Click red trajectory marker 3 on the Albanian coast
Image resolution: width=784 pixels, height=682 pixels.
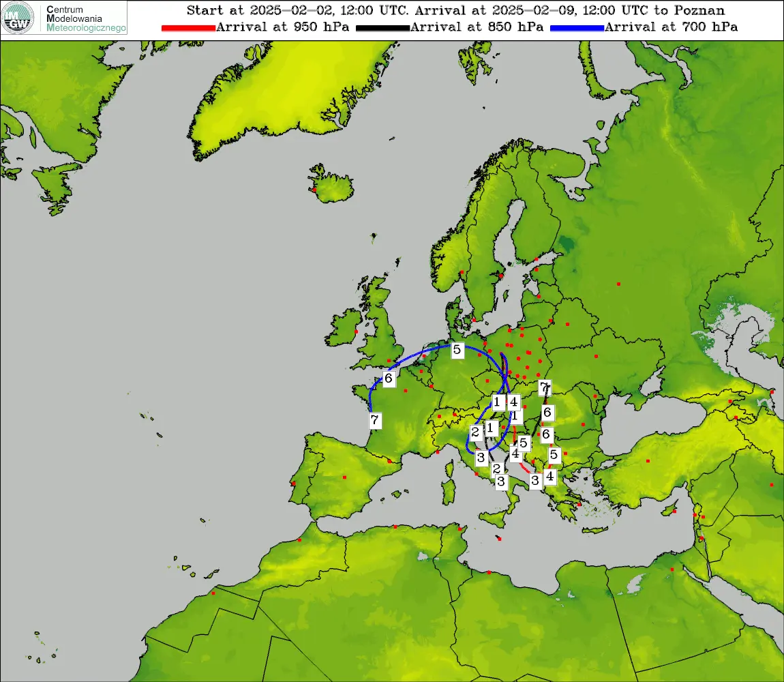(535, 481)
